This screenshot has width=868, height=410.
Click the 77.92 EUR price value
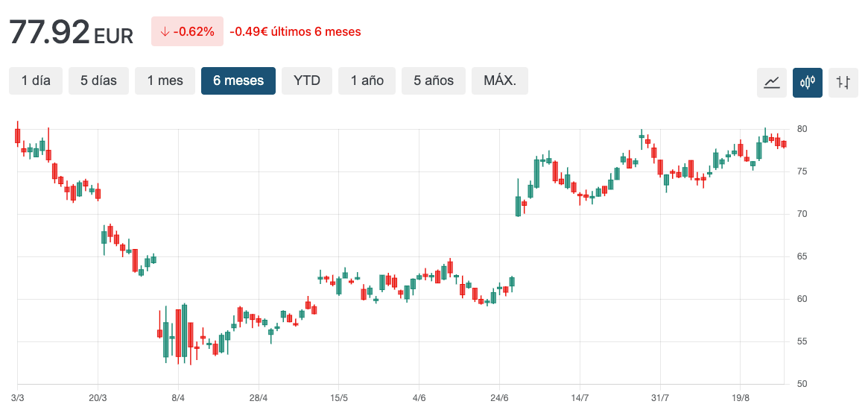pyautogui.click(x=71, y=32)
